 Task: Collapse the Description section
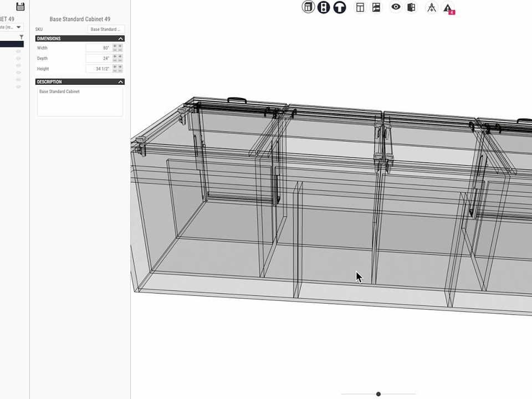tap(120, 82)
